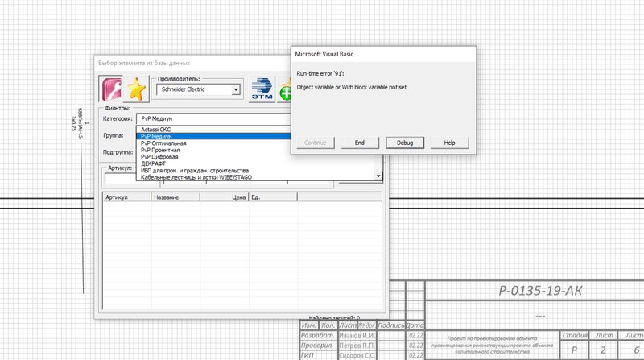Screen dimensions: 644x360
Task: Open Help for the runtime error
Action: click(449, 143)
